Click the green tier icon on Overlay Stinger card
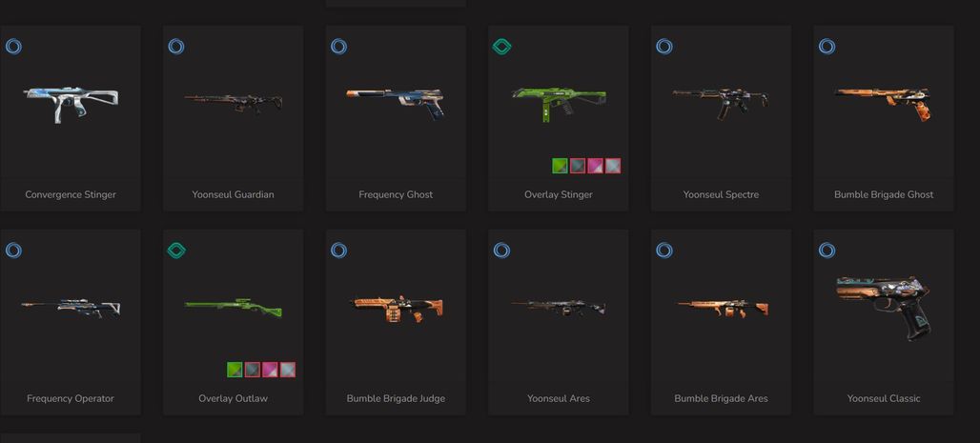 (501, 47)
